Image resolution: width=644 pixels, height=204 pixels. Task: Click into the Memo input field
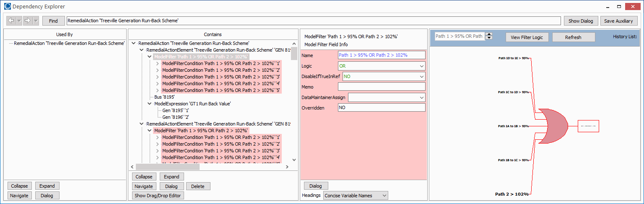point(381,87)
